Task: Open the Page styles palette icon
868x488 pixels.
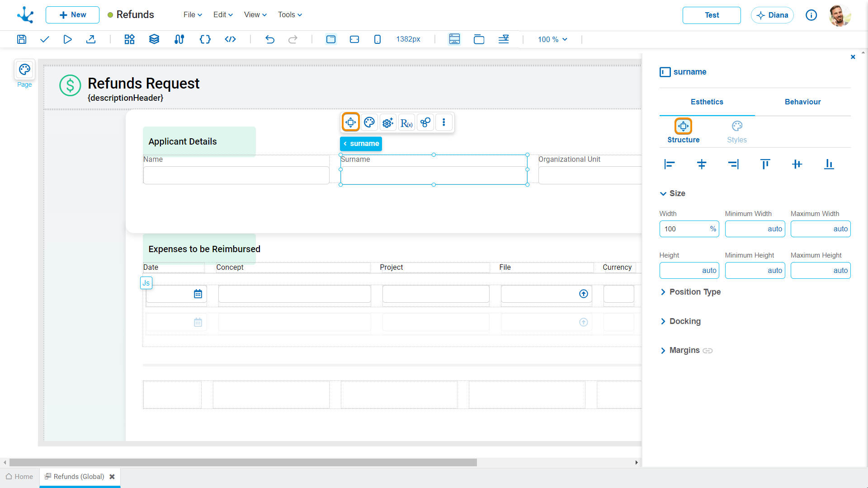Action: 24,70
